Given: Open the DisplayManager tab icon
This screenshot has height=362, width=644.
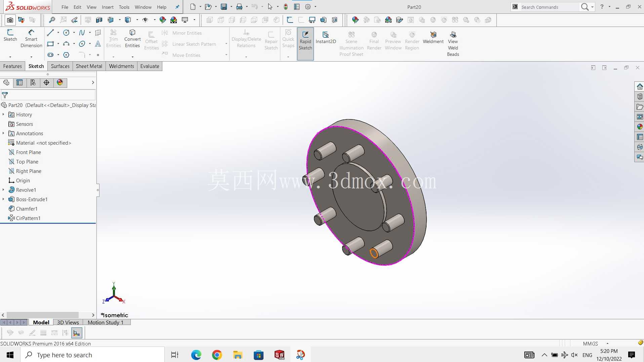Looking at the screenshot, I should tap(60, 83).
